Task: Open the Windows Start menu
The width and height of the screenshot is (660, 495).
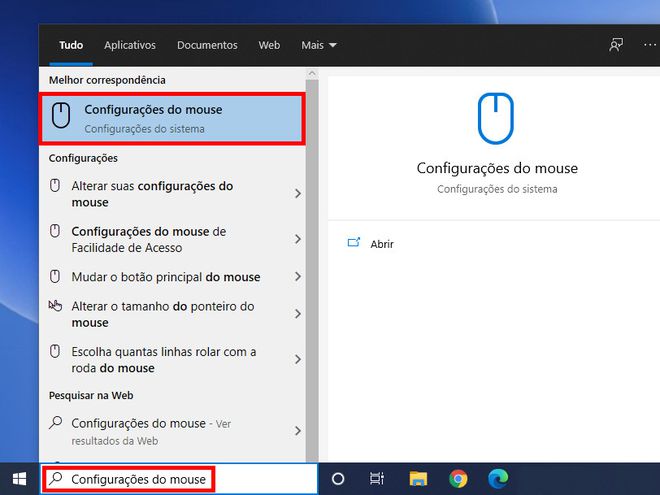Action: (x=19, y=479)
